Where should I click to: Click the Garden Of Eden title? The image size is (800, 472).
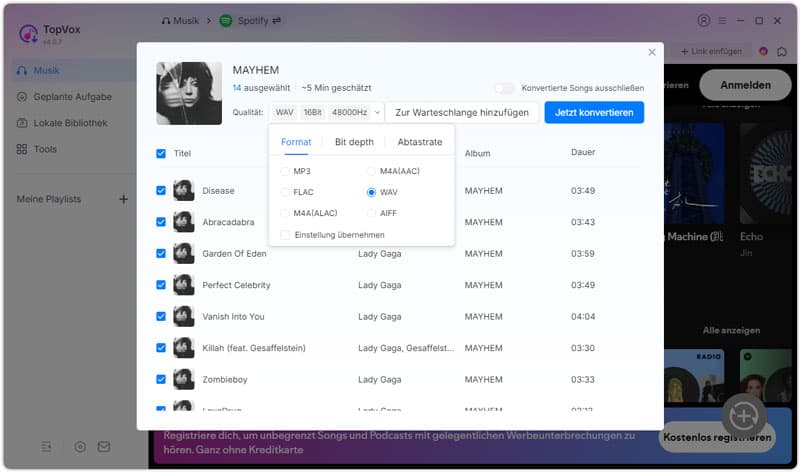click(x=234, y=254)
